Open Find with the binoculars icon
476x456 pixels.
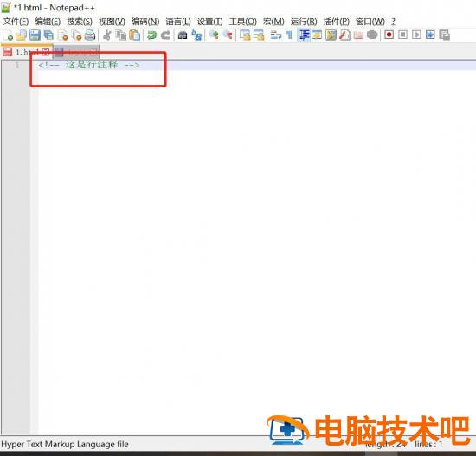pyautogui.click(x=183, y=35)
